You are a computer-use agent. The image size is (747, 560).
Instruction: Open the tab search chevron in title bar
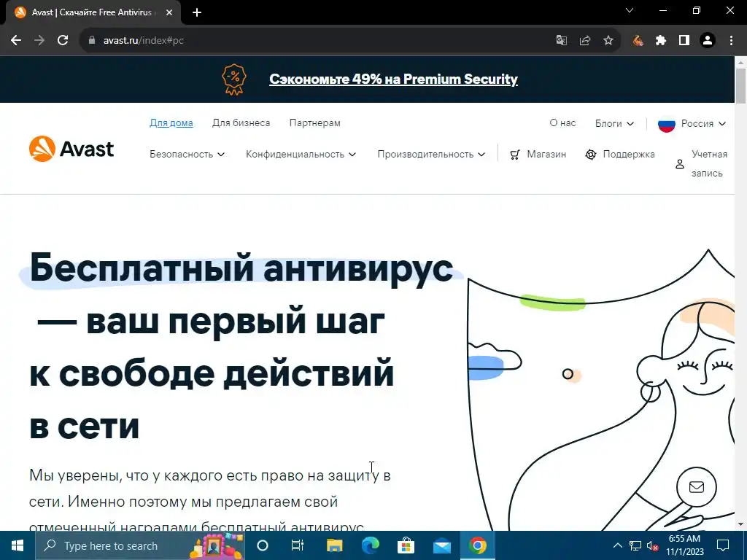[630, 10]
